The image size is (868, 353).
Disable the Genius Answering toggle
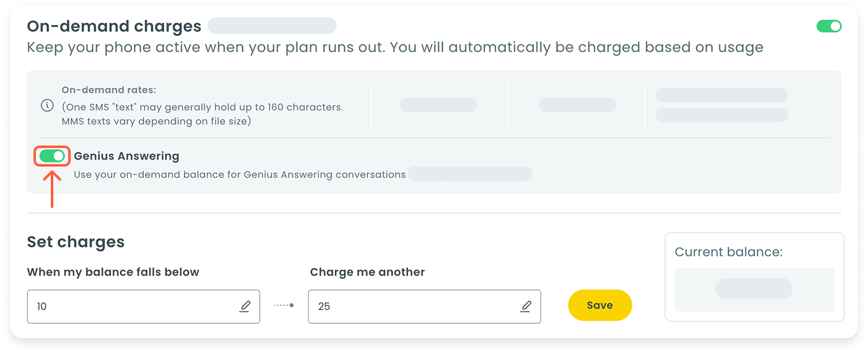(x=52, y=157)
